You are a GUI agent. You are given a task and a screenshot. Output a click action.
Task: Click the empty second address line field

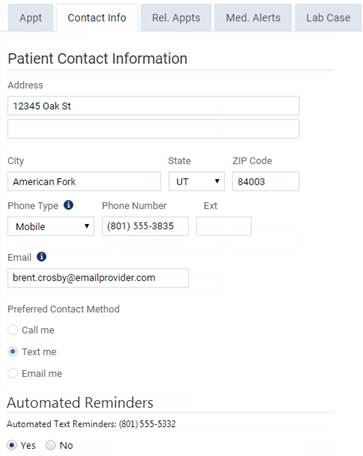pos(153,129)
